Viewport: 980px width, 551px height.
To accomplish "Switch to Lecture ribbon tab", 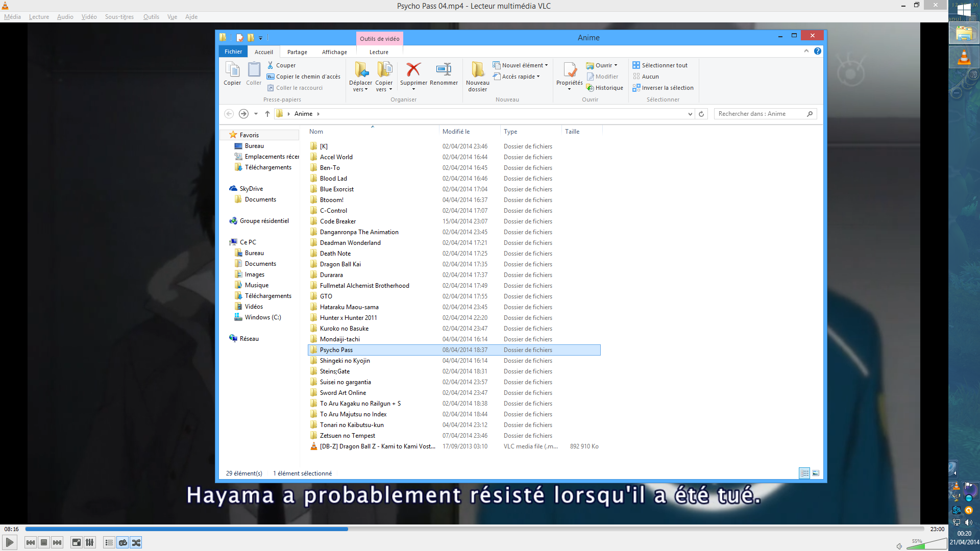I will click(379, 52).
